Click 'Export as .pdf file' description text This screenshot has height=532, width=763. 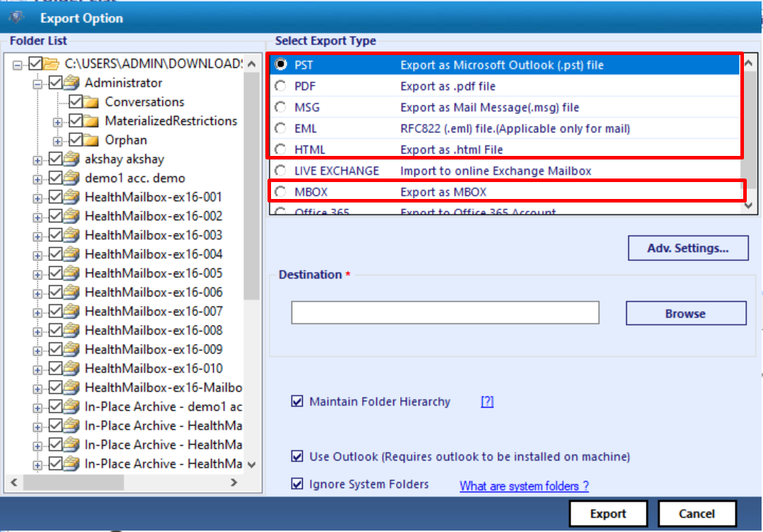tap(447, 86)
